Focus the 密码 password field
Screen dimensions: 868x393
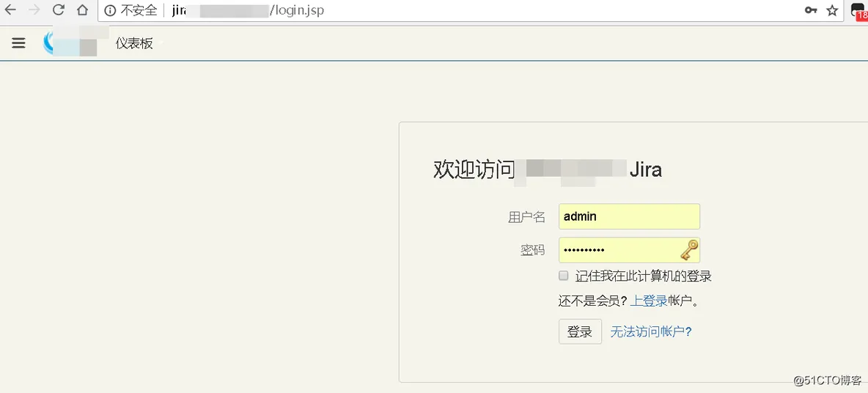click(630, 250)
